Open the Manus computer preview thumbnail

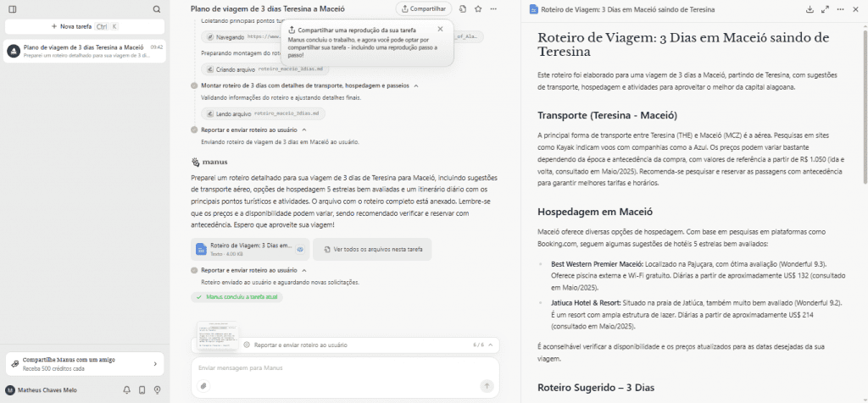click(219, 335)
